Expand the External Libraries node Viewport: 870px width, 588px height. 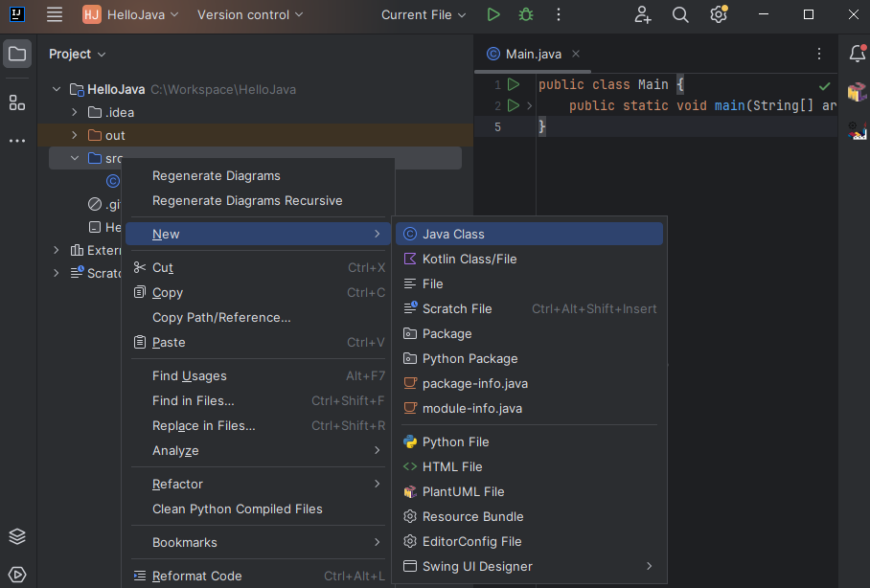tap(56, 250)
